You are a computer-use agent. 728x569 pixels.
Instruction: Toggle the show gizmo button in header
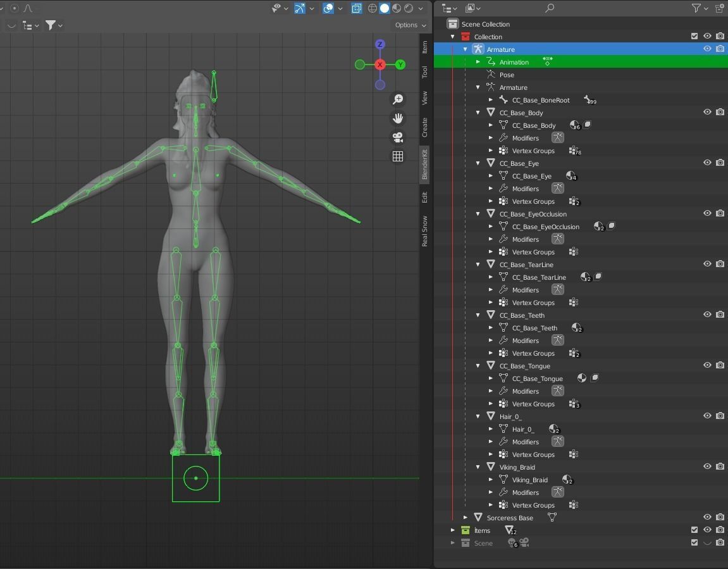coord(300,8)
